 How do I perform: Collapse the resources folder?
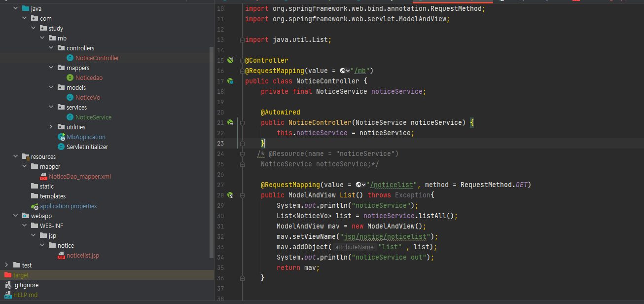(16, 156)
